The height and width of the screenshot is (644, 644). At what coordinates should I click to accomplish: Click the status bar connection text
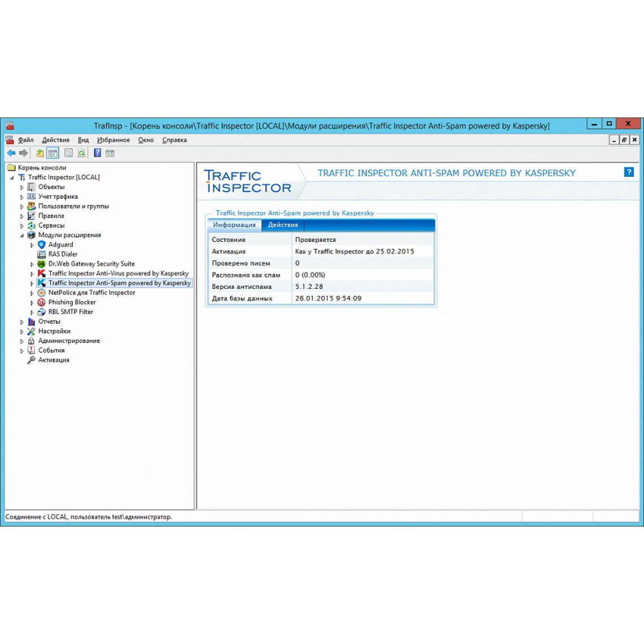point(88,517)
